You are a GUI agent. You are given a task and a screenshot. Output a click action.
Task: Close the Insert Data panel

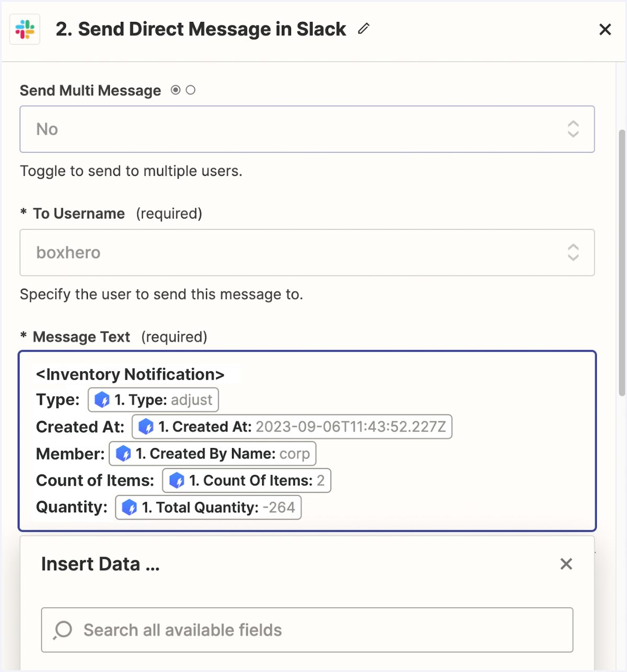click(566, 564)
